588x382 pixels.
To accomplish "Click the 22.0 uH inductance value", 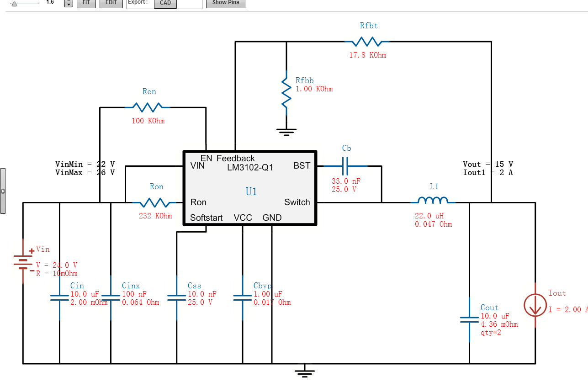I will tap(429, 216).
